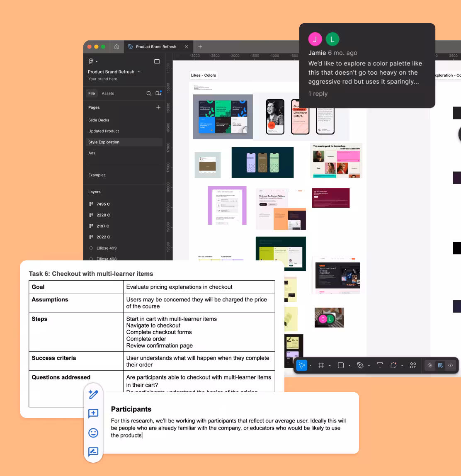Toggle the sidebar panel icon
Viewport: 461px width, 476px height.
(x=157, y=61)
